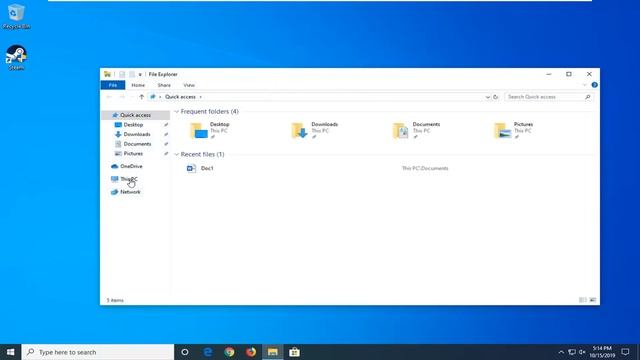Click the volume icon in system tray
Viewport: 640px width, 360px height.
coord(582,352)
